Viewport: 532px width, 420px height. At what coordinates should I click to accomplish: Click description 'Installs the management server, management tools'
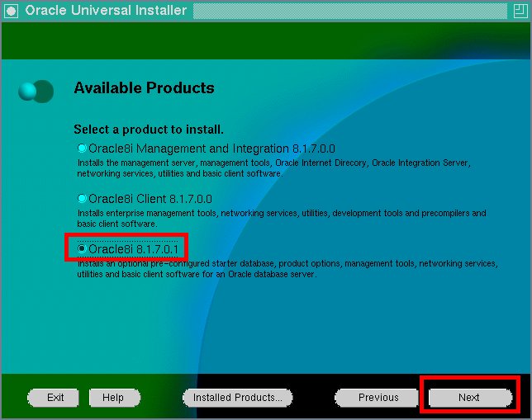[273, 168]
